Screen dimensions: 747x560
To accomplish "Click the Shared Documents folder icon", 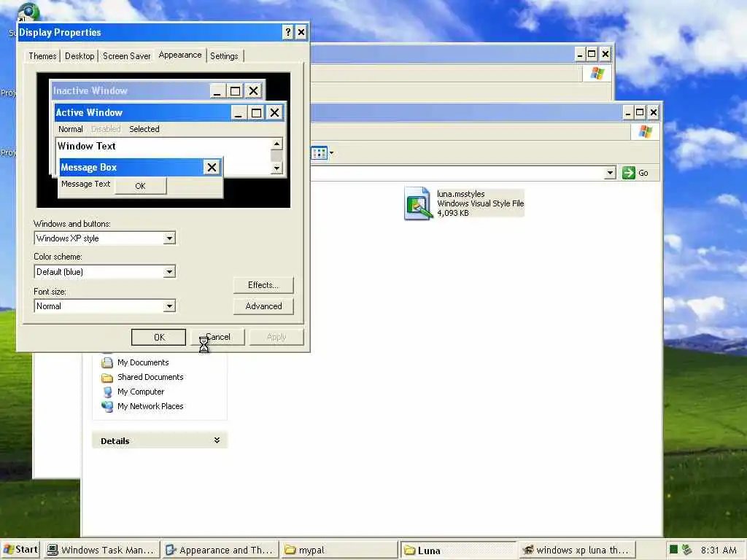I will (x=107, y=378).
